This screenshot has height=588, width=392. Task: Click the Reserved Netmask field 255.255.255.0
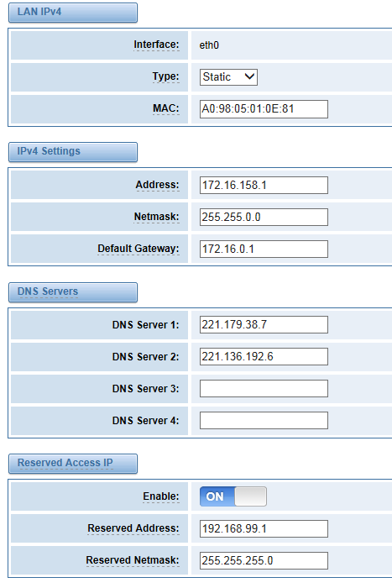[x=264, y=560]
